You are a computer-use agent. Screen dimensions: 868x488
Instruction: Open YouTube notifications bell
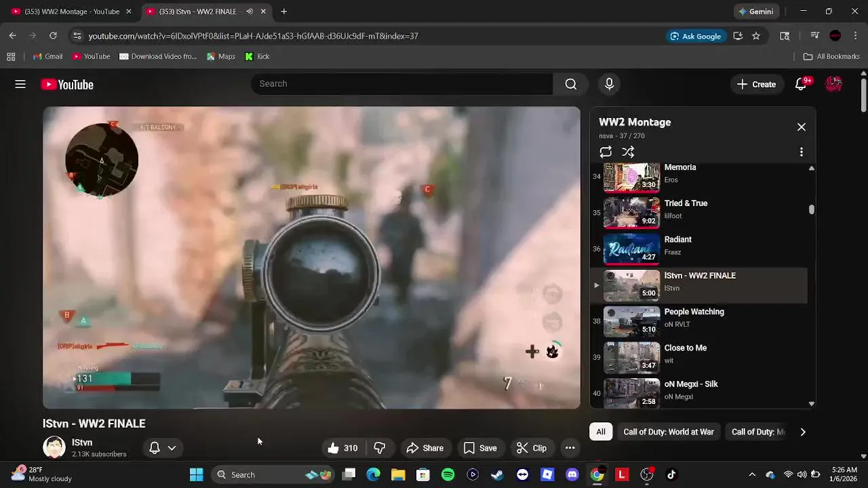pos(801,84)
